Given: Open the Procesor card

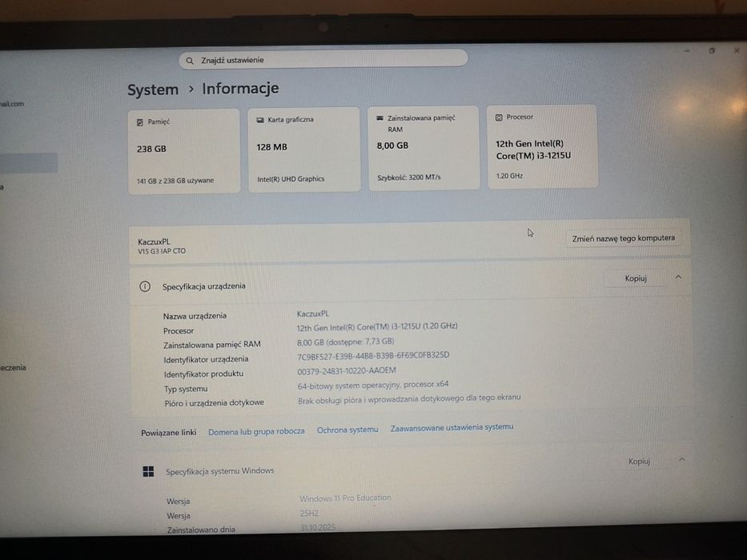Looking at the screenshot, I should (x=542, y=146).
